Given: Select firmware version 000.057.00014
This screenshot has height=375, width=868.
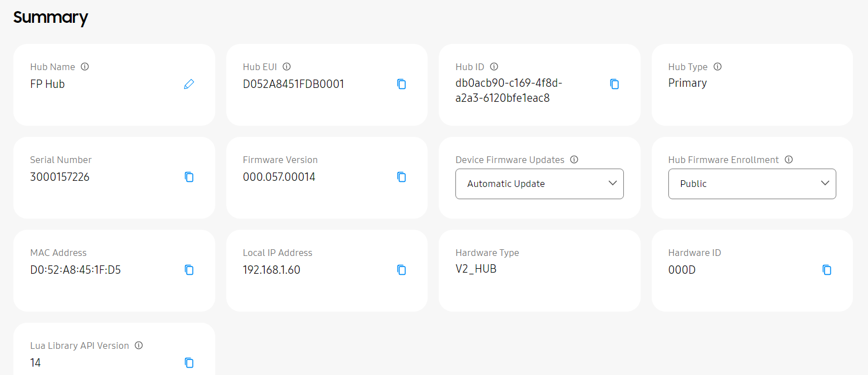Looking at the screenshot, I should [279, 177].
